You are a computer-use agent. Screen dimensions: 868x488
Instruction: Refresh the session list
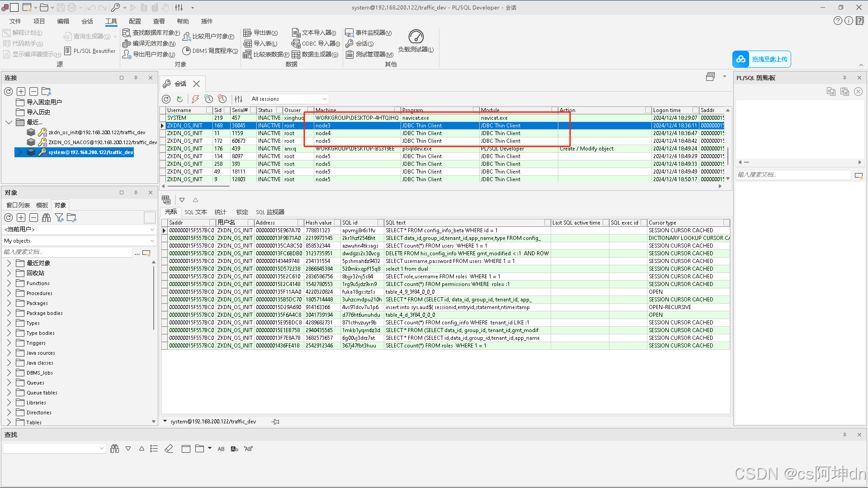(166, 99)
